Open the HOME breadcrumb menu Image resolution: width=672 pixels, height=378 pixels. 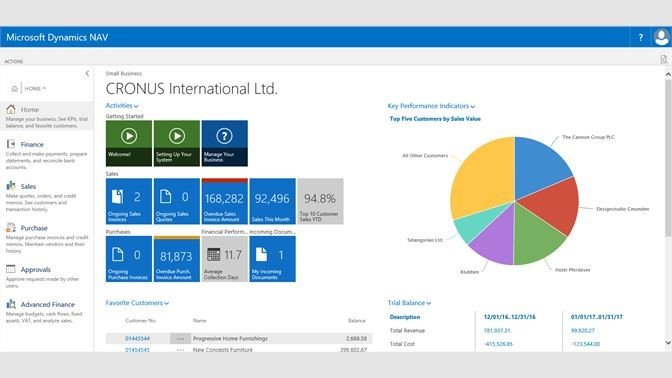pos(35,88)
